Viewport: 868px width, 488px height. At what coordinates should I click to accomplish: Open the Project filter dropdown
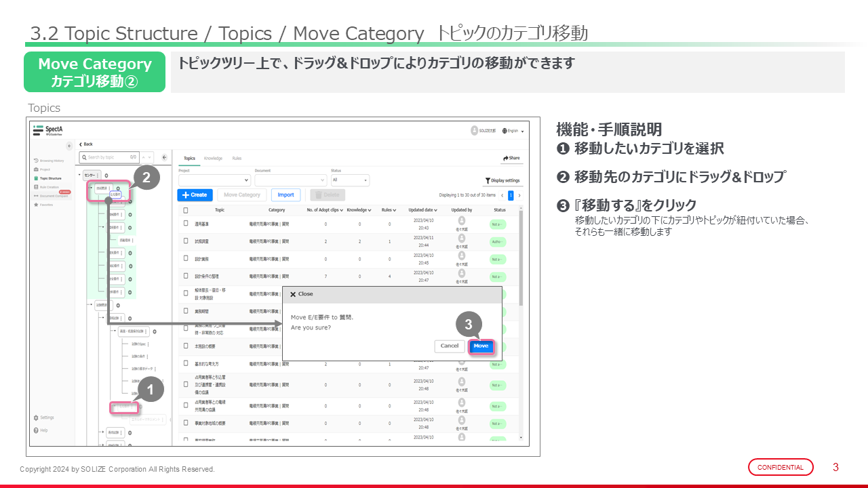tap(214, 180)
